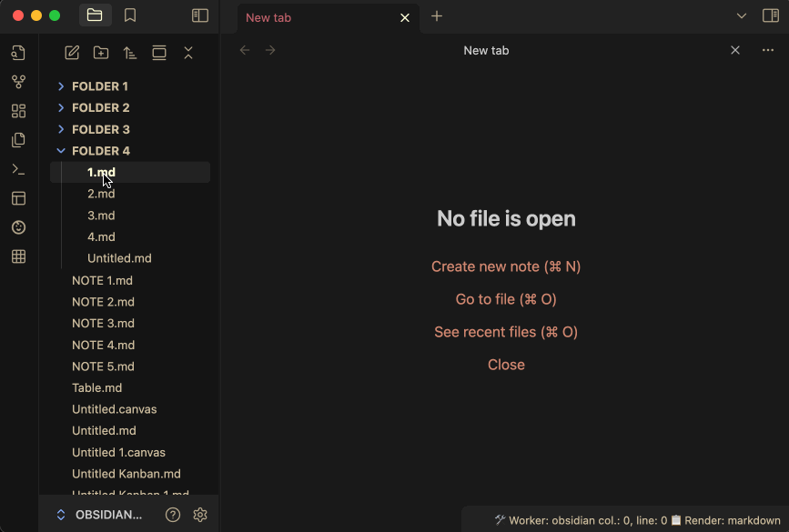Image resolution: width=789 pixels, height=532 pixels.
Task: Close the New tab in tab bar
Action: click(x=405, y=18)
